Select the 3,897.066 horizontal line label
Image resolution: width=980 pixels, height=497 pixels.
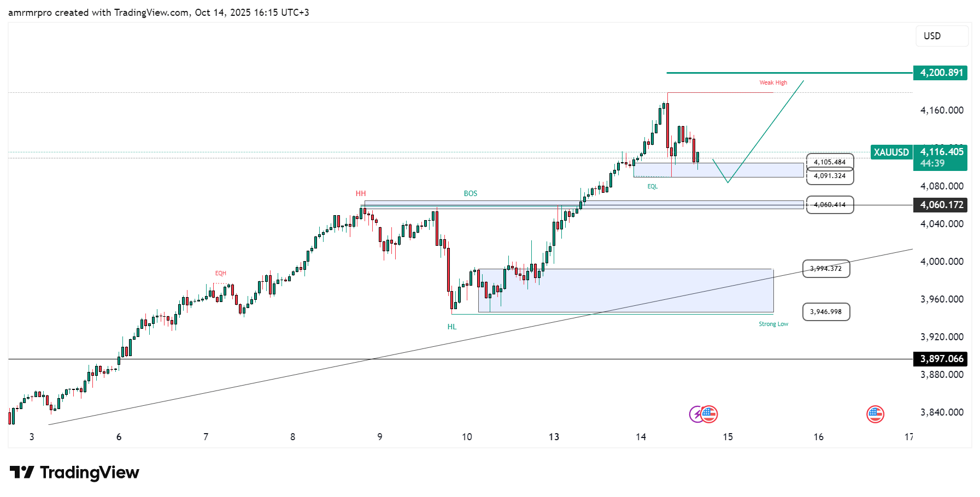941,359
